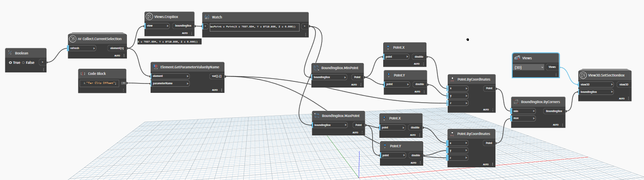This screenshot has height=180, width=644.
Task: Click the Views output port
Action: [x=552, y=67]
